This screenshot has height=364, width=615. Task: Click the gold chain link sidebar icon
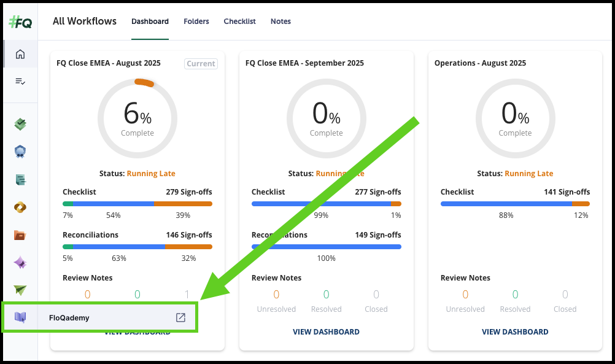click(20, 207)
